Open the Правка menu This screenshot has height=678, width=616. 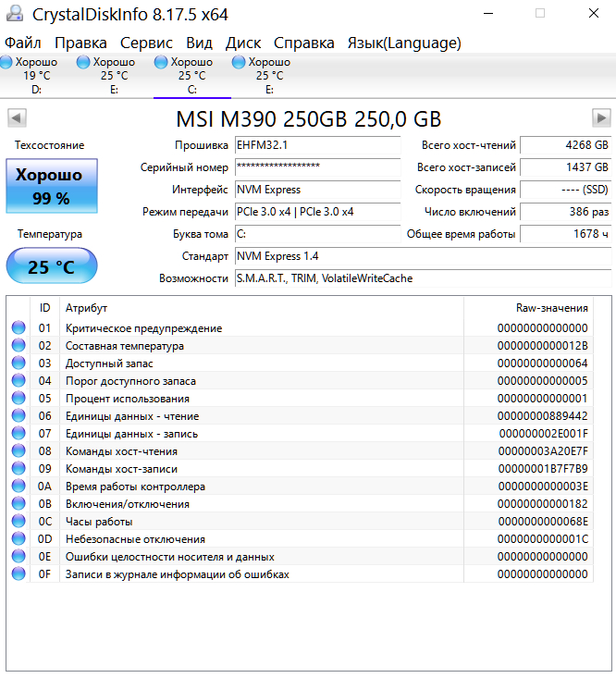(x=80, y=43)
